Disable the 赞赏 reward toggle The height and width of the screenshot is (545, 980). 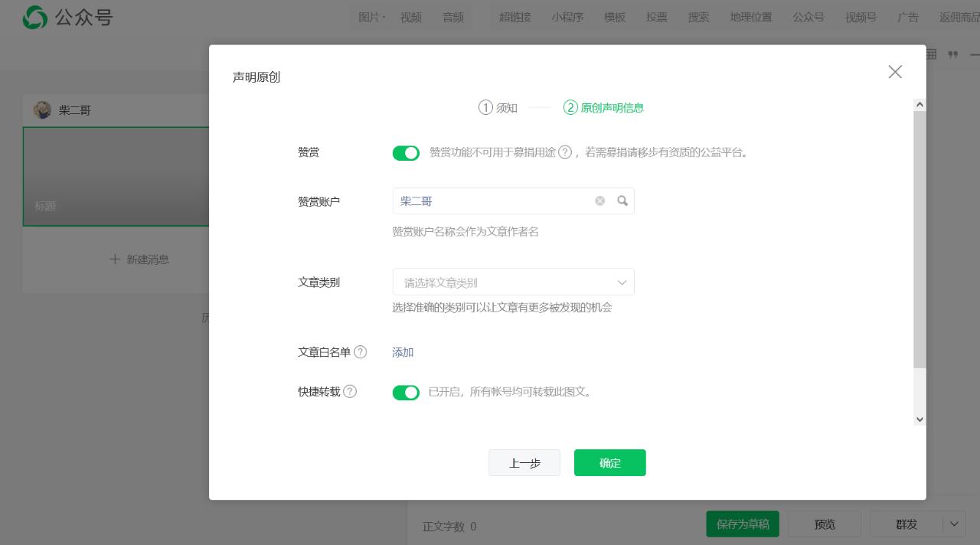(406, 152)
